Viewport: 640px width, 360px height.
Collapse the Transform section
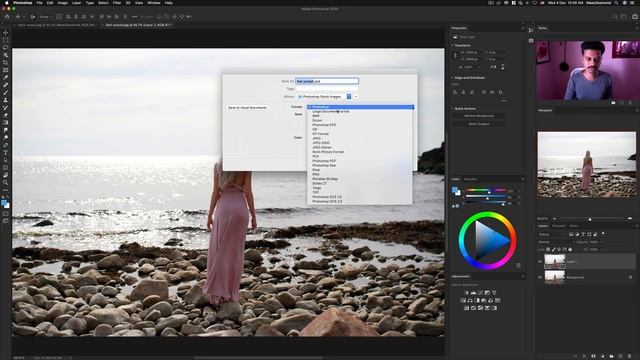click(x=453, y=45)
